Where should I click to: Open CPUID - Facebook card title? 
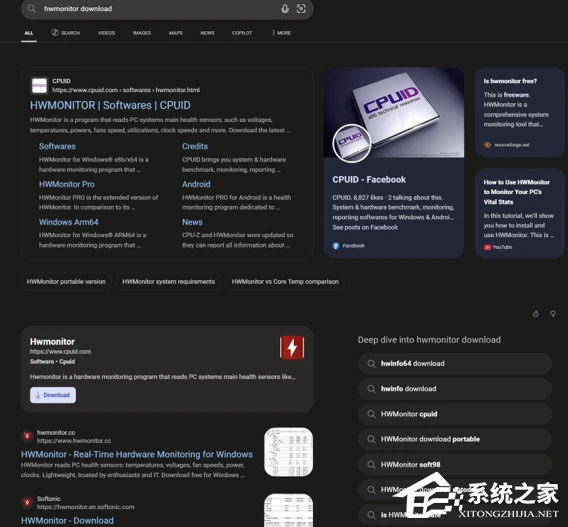[x=369, y=180]
